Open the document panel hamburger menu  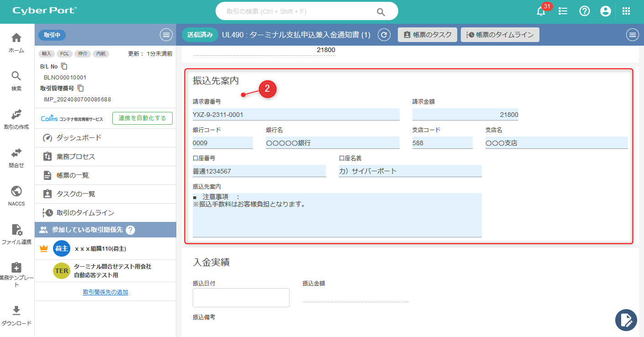tap(633, 35)
